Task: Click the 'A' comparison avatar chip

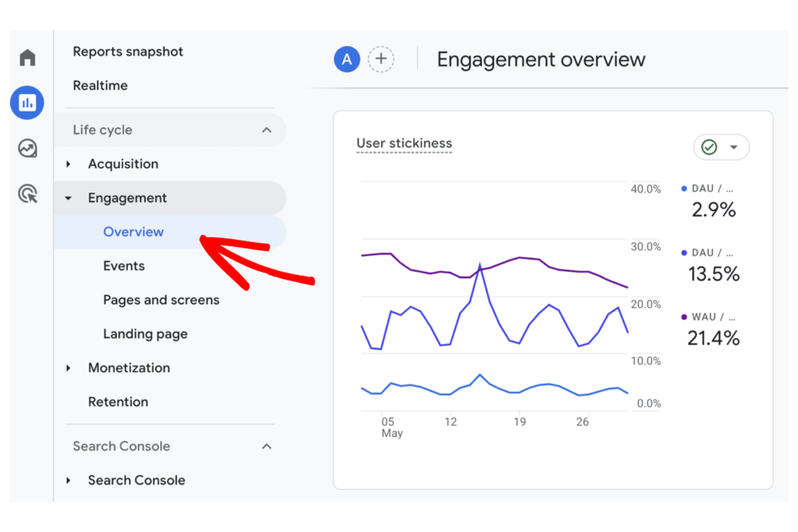Action: click(x=347, y=59)
